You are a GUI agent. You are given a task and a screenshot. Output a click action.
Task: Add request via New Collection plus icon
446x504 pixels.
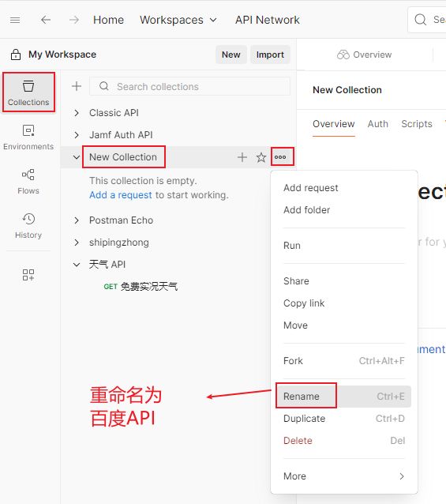click(x=242, y=157)
